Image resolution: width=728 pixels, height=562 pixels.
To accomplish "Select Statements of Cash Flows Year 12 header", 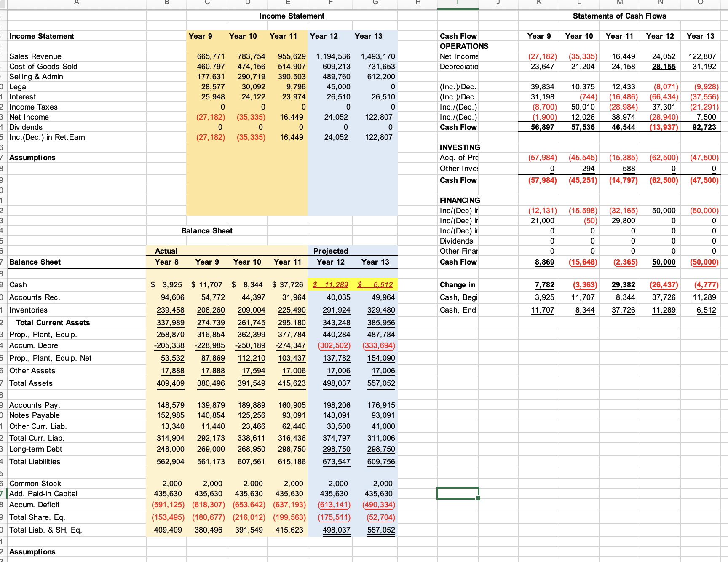I will point(660,36).
